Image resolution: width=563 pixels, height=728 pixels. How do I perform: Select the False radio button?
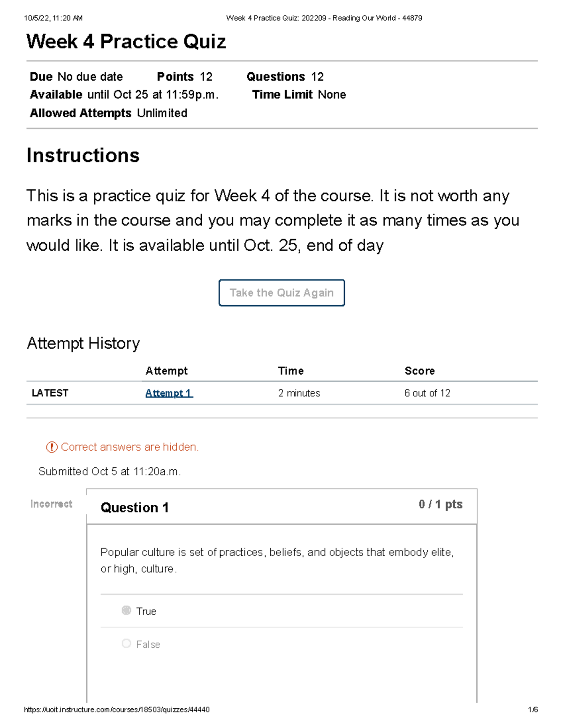[x=126, y=644]
